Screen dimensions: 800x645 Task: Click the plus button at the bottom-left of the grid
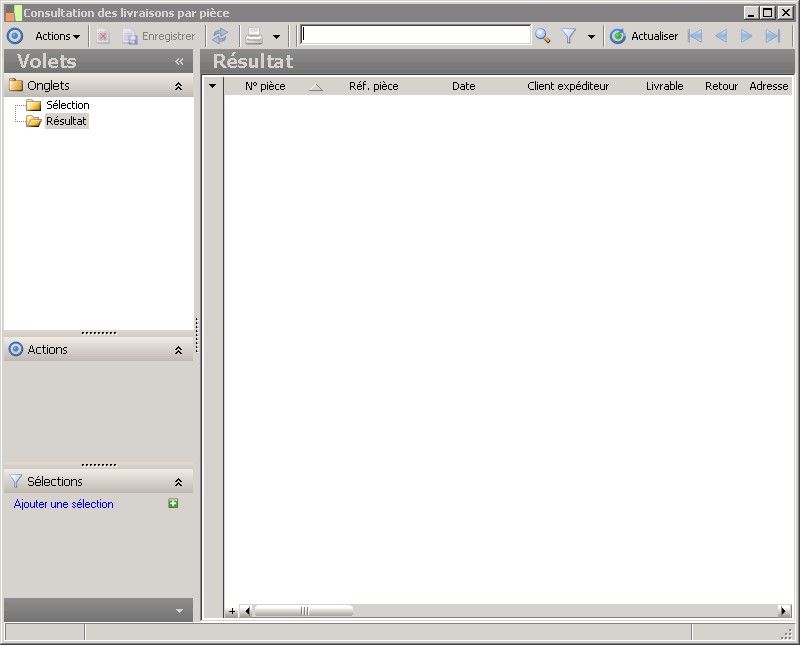pyautogui.click(x=232, y=611)
